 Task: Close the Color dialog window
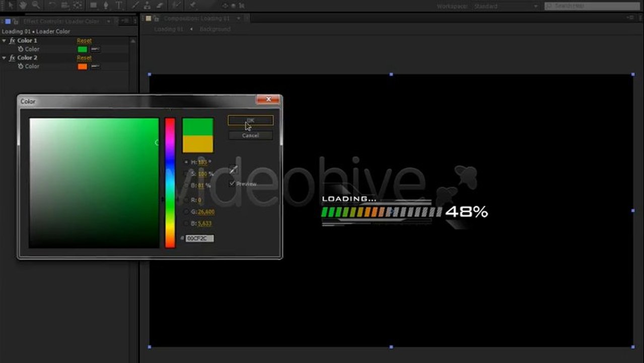pos(268,99)
